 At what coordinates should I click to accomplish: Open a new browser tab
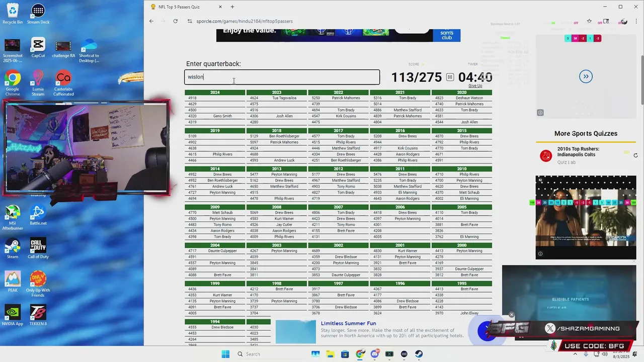[x=232, y=7]
